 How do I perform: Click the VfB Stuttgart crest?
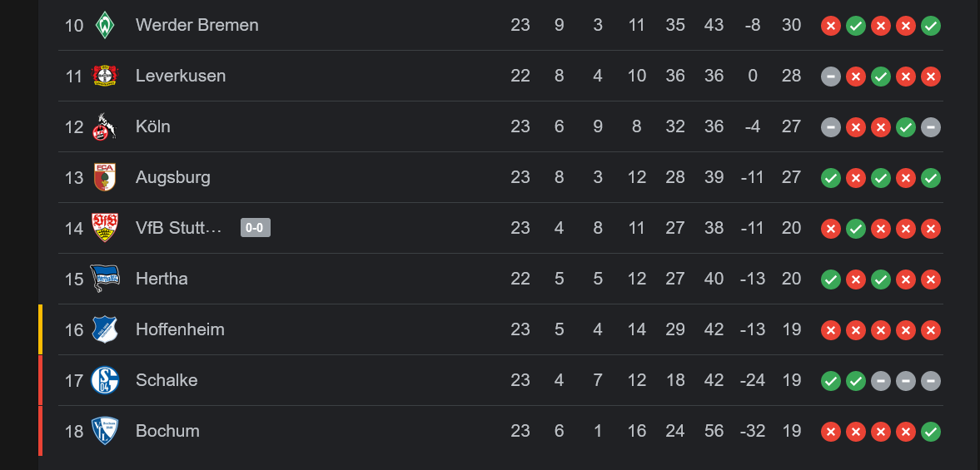coord(104,228)
